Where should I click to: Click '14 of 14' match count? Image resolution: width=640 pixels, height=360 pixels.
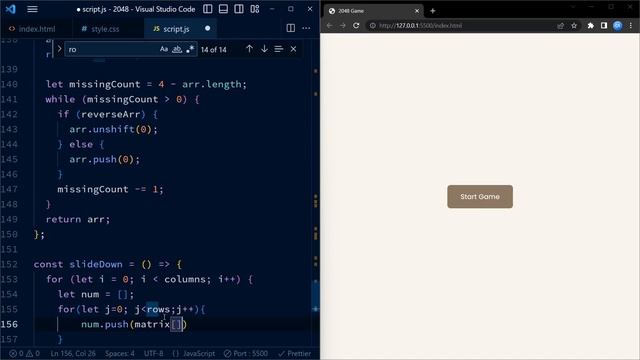[214, 50]
